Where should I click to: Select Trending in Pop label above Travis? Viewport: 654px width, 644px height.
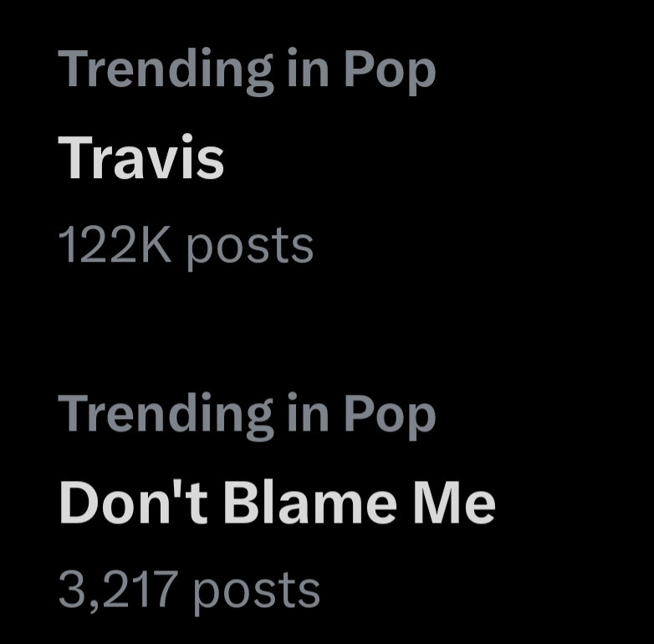click(247, 69)
